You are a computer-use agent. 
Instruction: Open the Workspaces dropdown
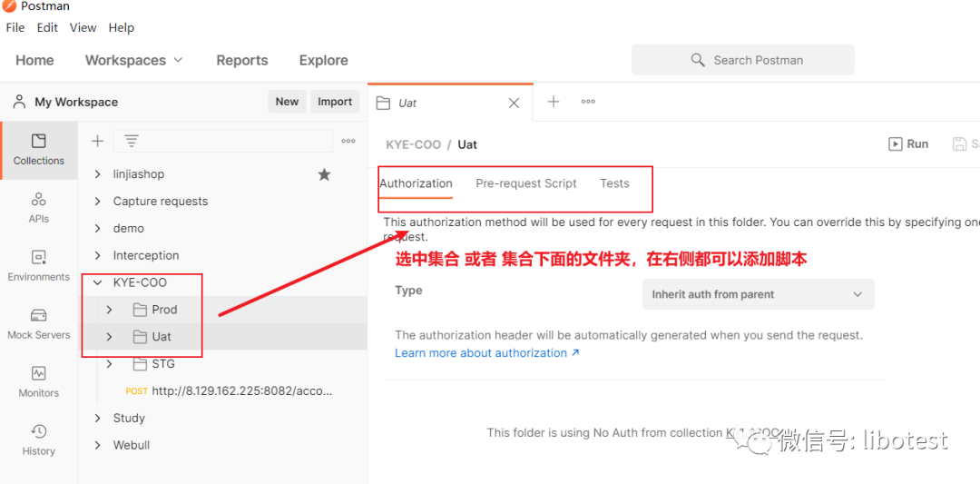134,60
